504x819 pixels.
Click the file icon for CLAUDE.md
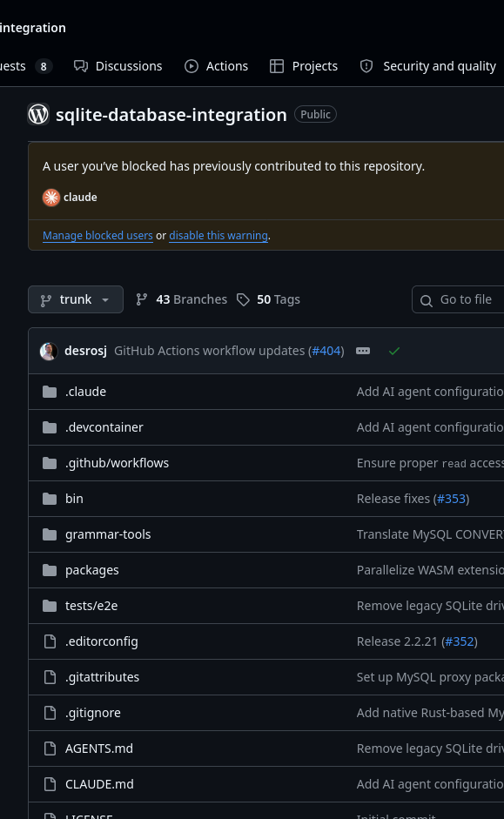[x=50, y=784]
